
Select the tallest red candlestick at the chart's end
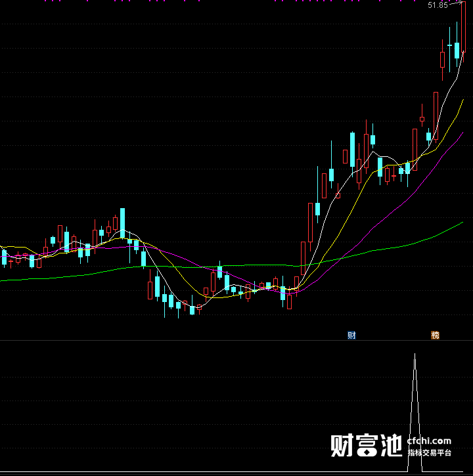click(x=463, y=28)
